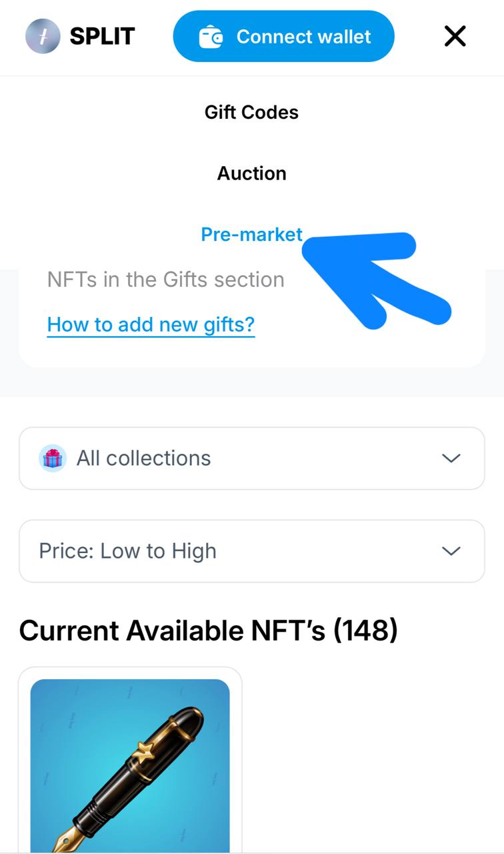Click the Connect wallet button
Image resolution: width=504 pixels, height=854 pixels.
283,36
